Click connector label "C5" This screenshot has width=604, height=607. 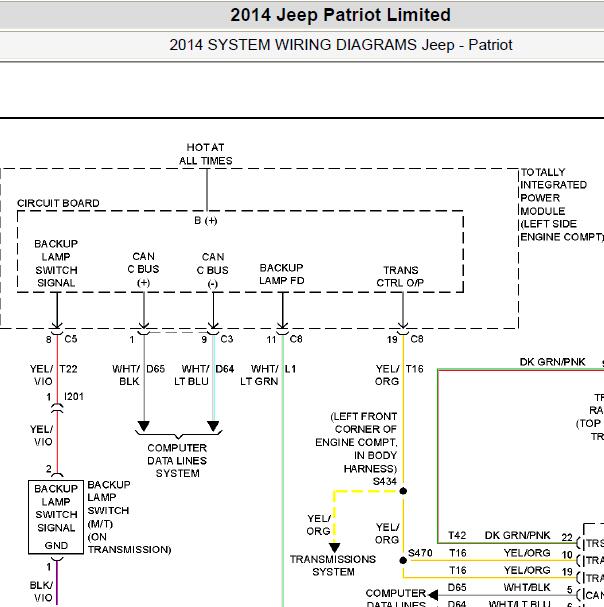71,339
